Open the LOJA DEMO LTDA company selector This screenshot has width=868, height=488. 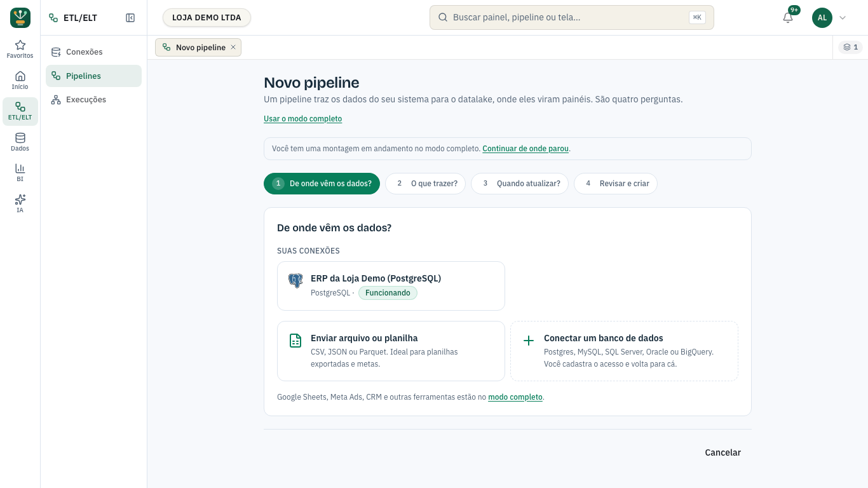[207, 18]
